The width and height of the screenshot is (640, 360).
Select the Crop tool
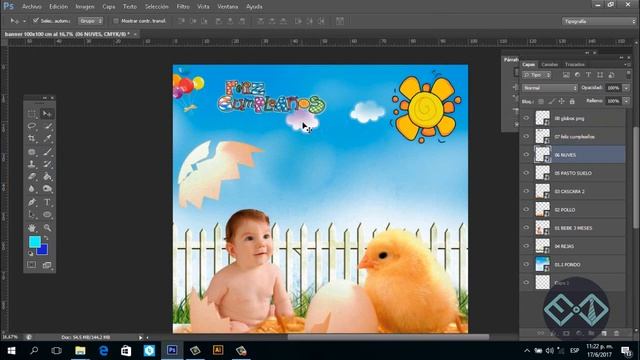(32, 139)
